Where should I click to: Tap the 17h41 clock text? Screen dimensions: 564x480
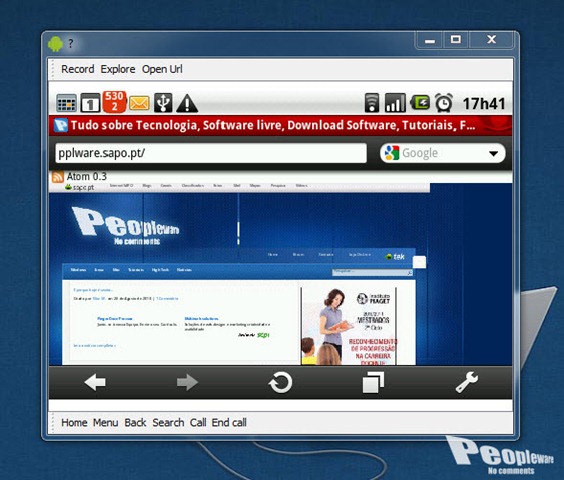coord(484,104)
